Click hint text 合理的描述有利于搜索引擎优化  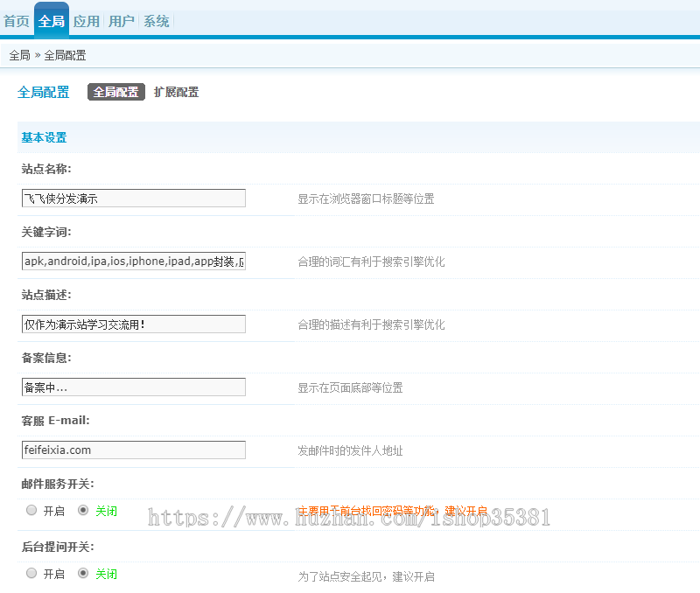[x=371, y=324]
